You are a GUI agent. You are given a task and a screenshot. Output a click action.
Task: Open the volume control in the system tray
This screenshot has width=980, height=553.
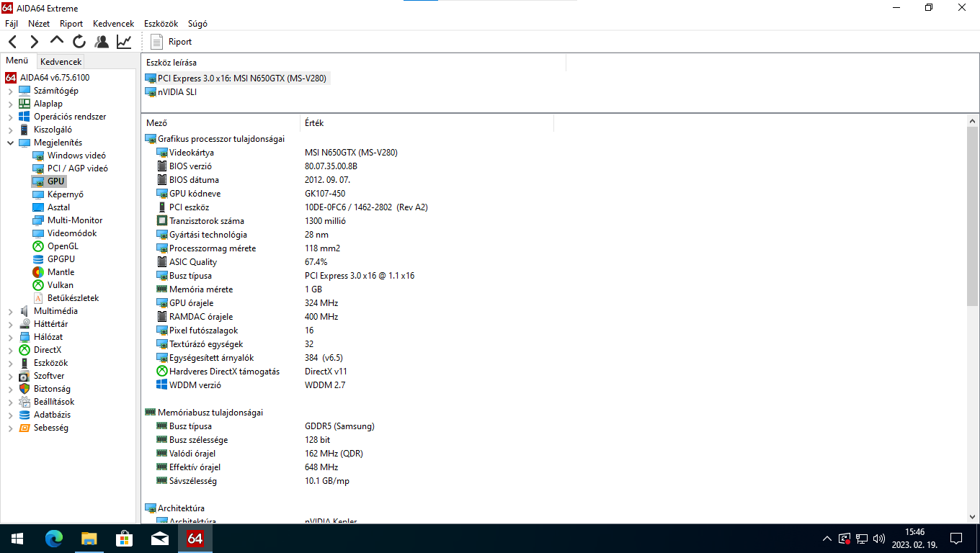(x=879, y=539)
